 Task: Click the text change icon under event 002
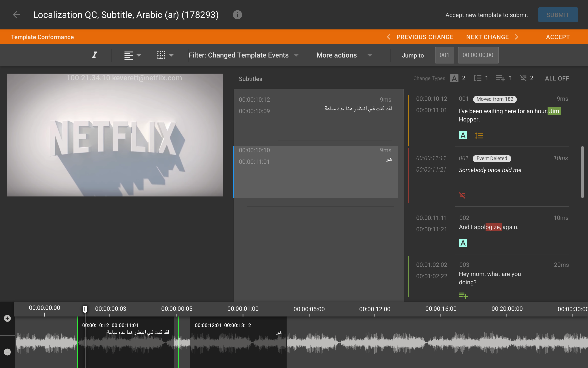click(x=463, y=243)
